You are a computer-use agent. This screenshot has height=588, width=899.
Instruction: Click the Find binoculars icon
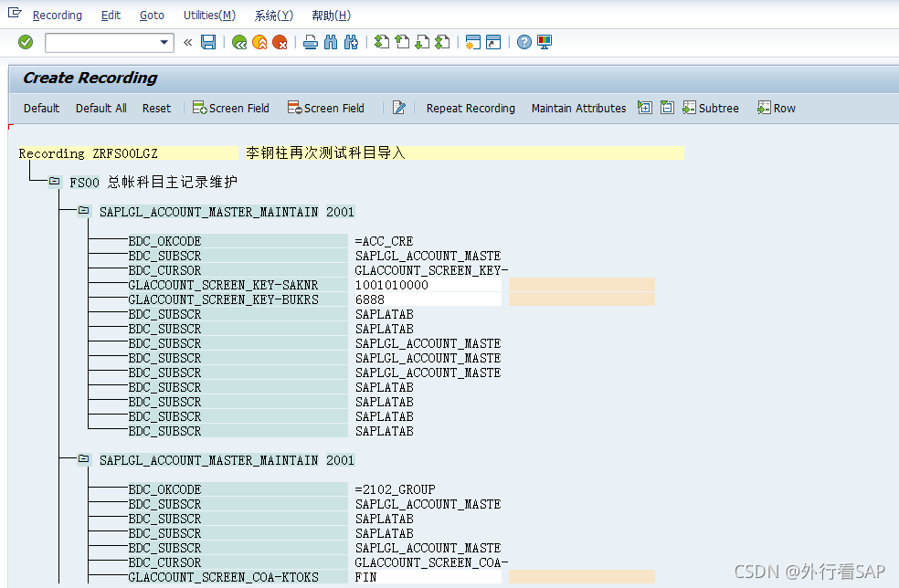[x=331, y=42]
